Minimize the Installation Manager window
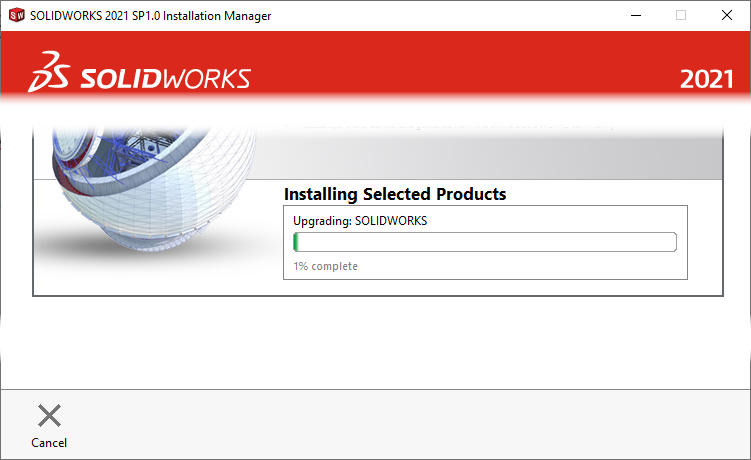The image size is (751, 460). (x=636, y=15)
